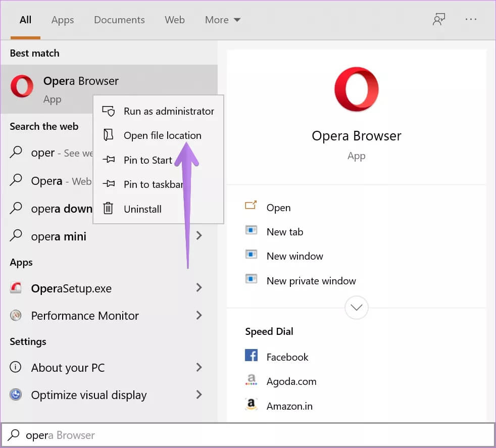Click 'OperaSetup.exe' app result text
The height and width of the screenshot is (448, 496).
pos(71,288)
